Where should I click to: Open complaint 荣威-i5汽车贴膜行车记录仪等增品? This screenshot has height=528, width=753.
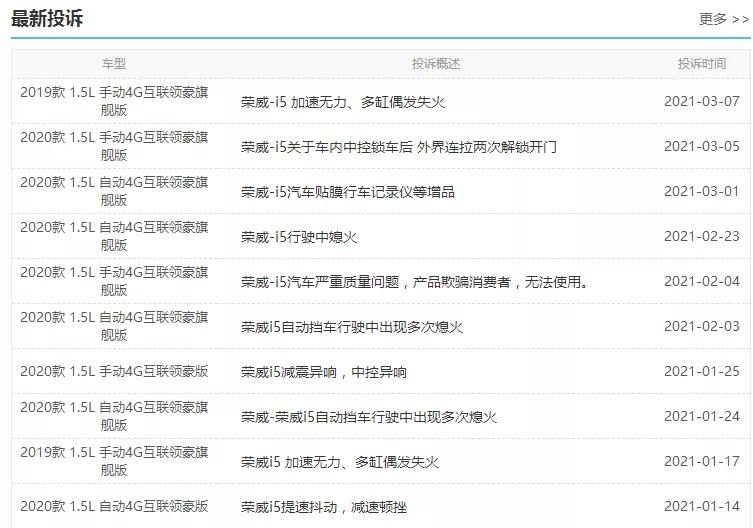click(x=348, y=192)
